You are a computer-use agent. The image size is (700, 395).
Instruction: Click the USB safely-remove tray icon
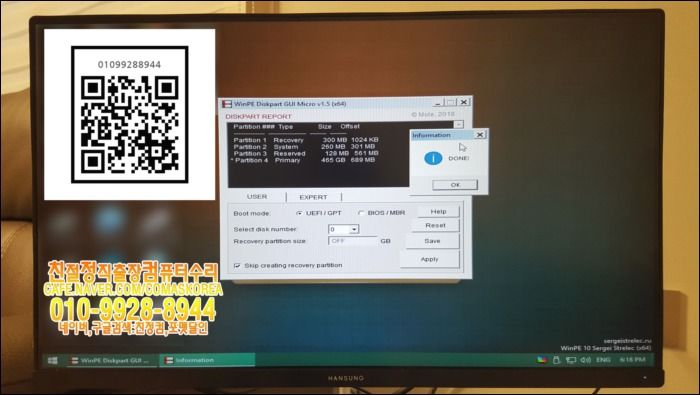click(556, 360)
